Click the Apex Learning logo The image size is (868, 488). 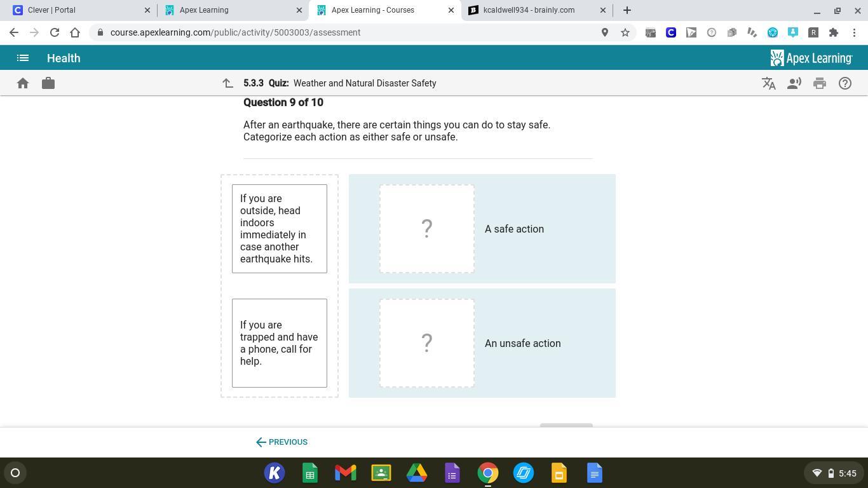[811, 58]
